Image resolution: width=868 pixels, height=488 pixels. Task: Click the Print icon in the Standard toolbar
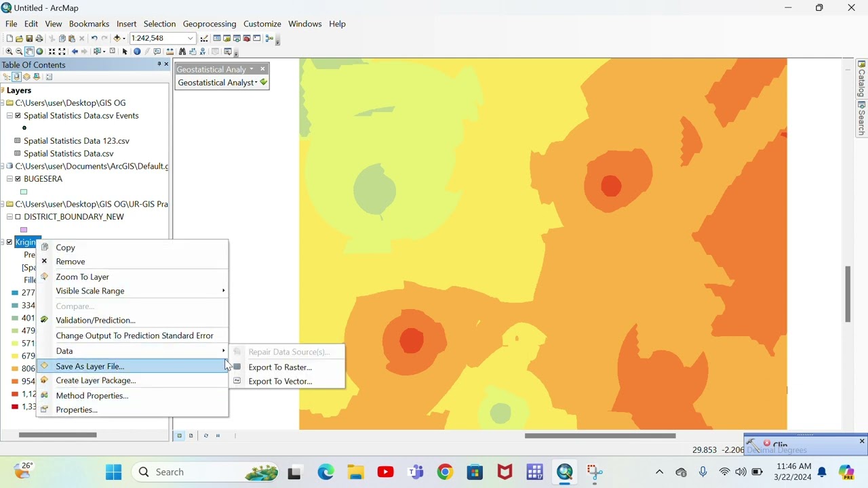39,39
